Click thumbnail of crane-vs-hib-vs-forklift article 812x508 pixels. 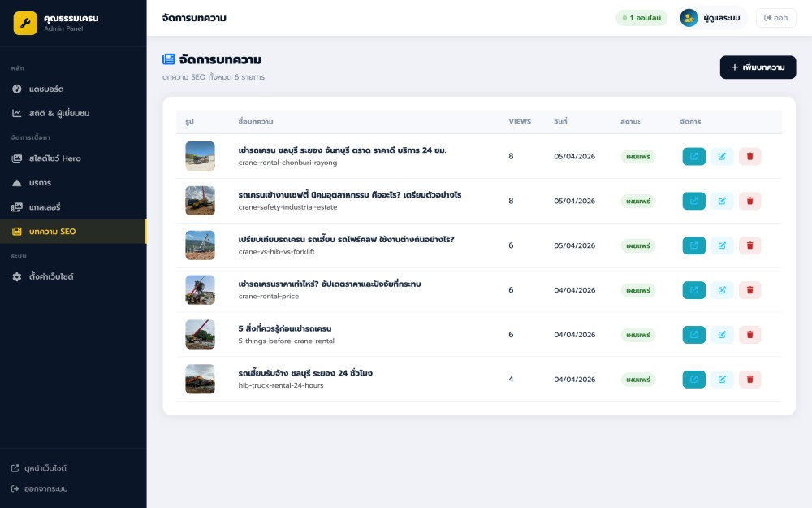200,245
